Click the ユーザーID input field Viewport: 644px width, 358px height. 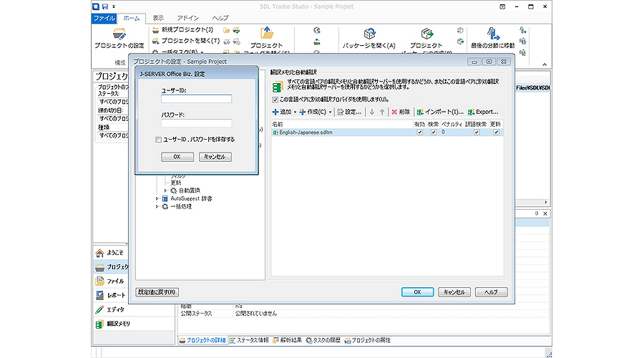pos(196,99)
